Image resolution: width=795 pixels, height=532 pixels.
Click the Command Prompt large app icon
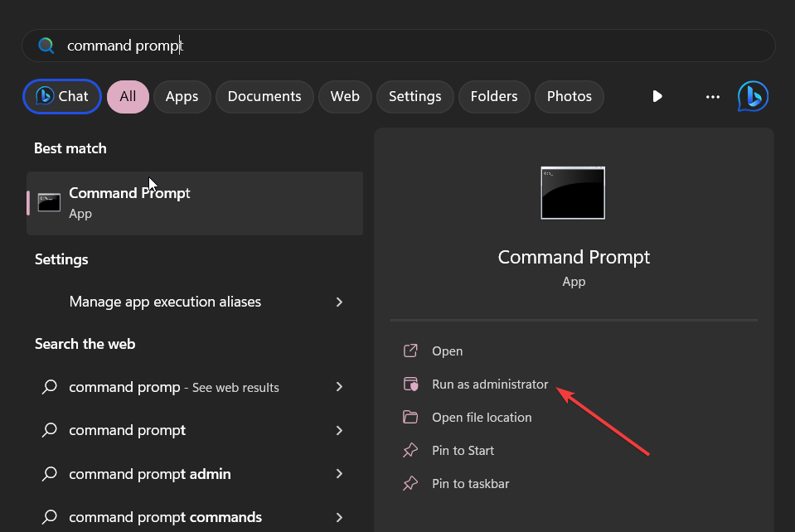pos(573,193)
